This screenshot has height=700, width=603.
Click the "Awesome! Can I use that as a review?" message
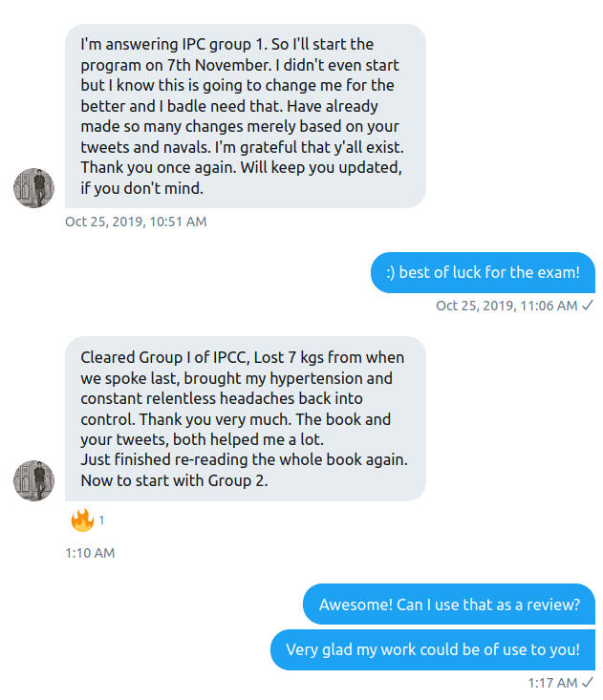coord(449,605)
